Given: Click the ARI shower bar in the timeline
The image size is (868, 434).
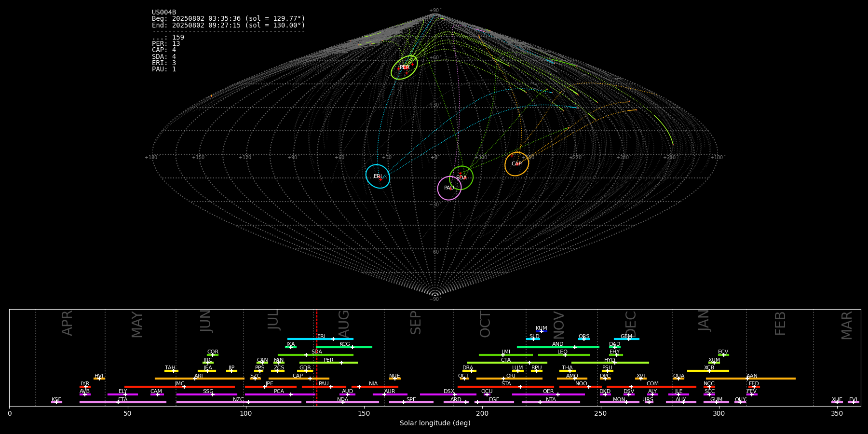Looking at the screenshot, I should (x=199, y=379).
